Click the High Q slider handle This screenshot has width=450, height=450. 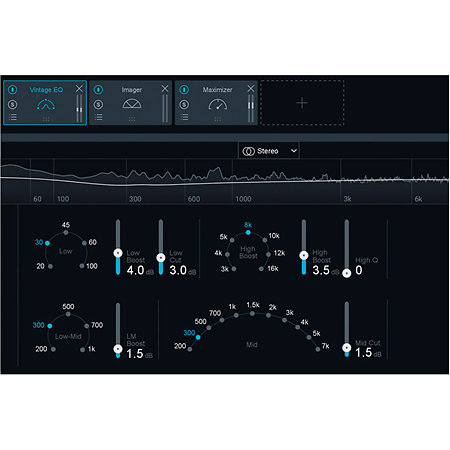point(347,273)
